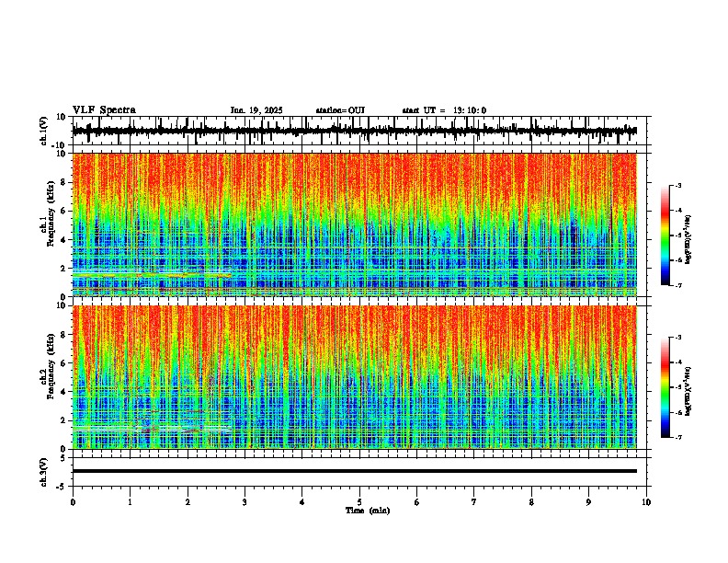
Task: Click the "5" tick on ch.3(V) axis
Action: [x=63, y=458]
